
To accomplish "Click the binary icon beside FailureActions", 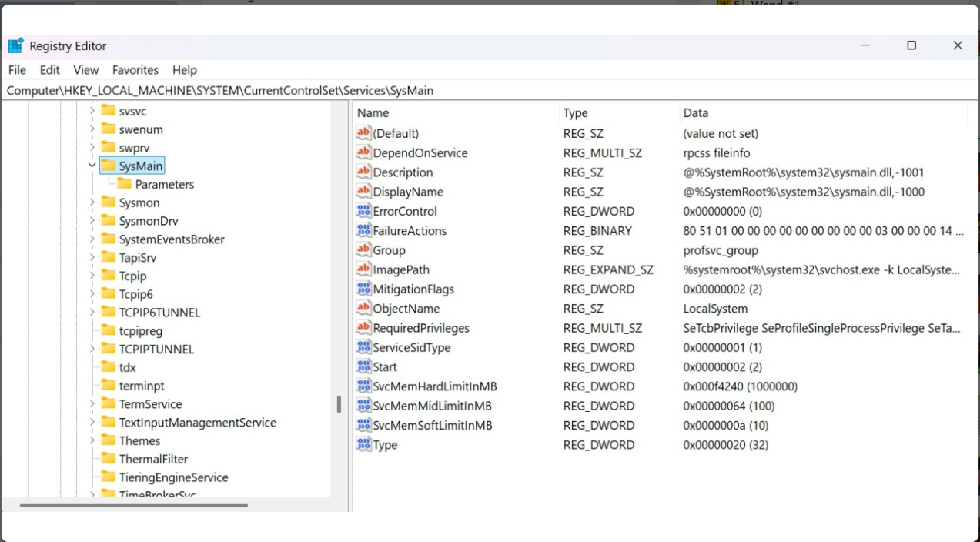I will 364,230.
